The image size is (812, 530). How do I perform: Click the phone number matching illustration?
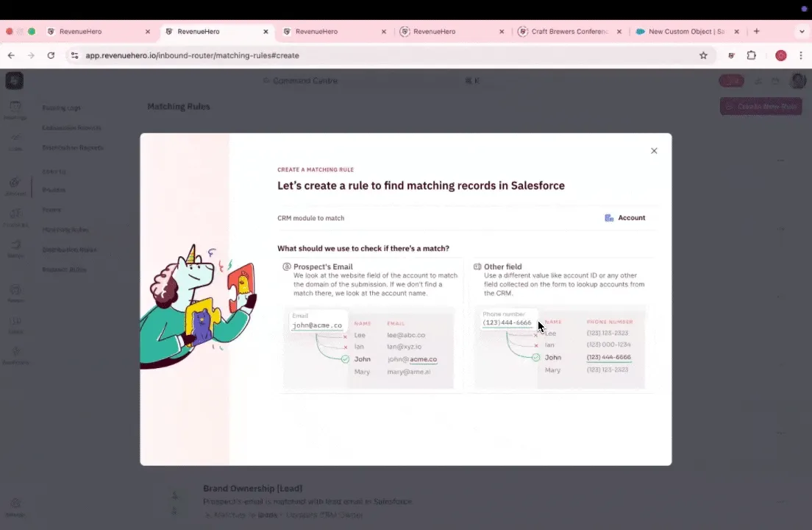[x=559, y=347]
